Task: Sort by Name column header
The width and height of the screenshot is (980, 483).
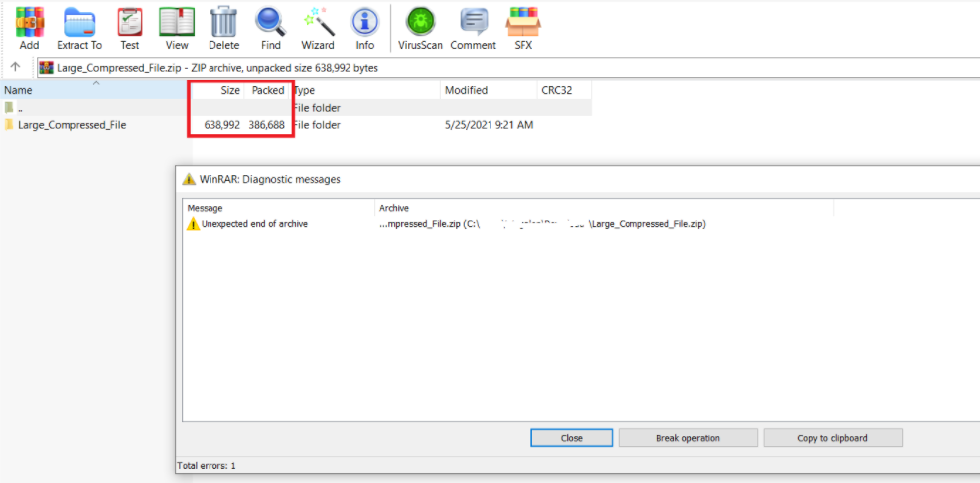Action: [x=96, y=90]
